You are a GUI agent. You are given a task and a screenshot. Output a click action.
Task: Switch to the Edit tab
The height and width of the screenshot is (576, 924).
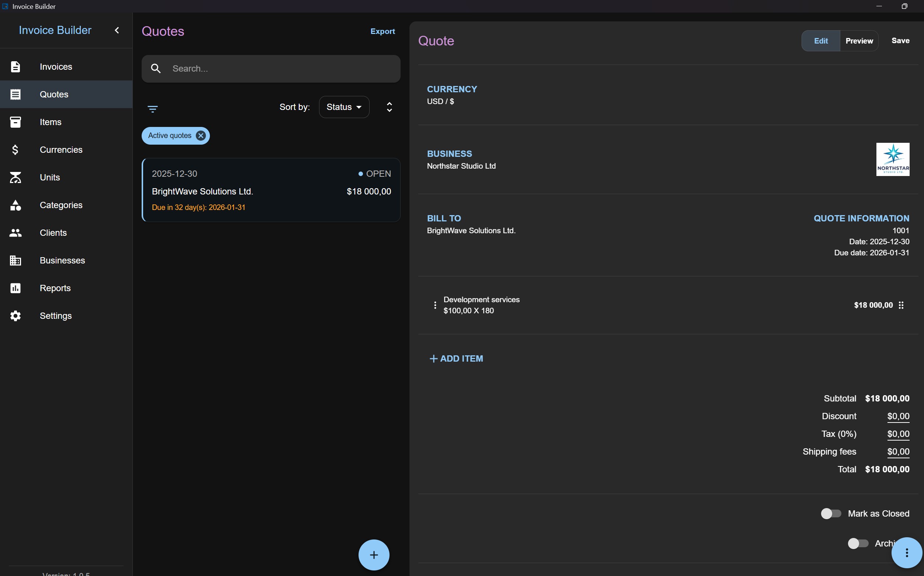tap(821, 41)
